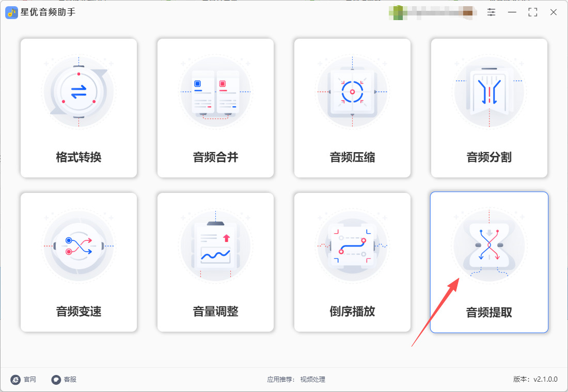Screen dimensions: 568x392
Task: Click the version v2.1.0.0 label
Action: pos(535,379)
